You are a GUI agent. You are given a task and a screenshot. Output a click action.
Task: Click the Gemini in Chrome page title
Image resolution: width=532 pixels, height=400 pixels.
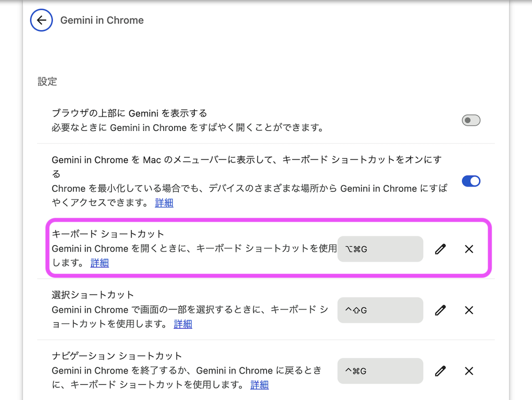(102, 20)
